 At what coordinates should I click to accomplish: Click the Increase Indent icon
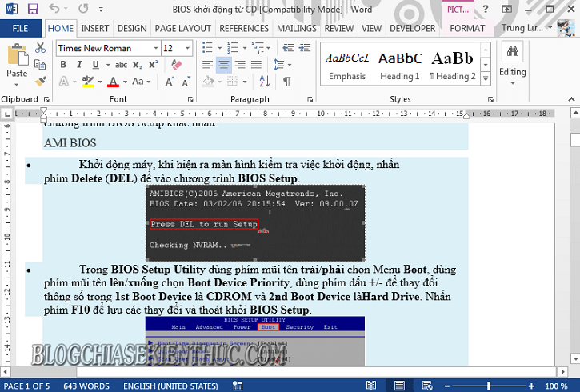[305, 48]
